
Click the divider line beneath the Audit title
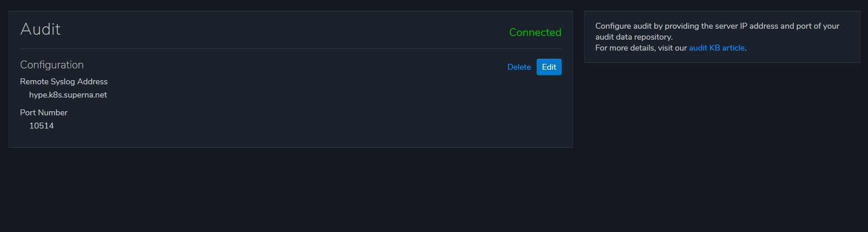[x=290, y=48]
